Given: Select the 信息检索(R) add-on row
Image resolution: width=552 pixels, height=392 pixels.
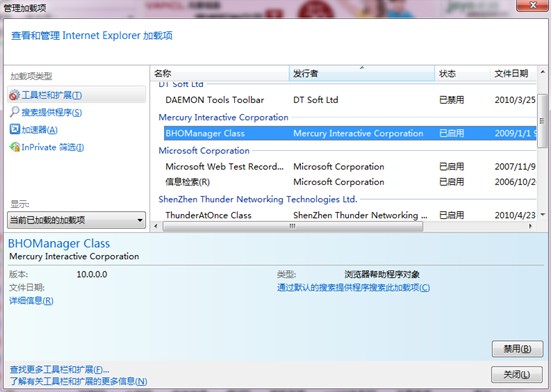Looking at the screenshot, I should (350, 182).
